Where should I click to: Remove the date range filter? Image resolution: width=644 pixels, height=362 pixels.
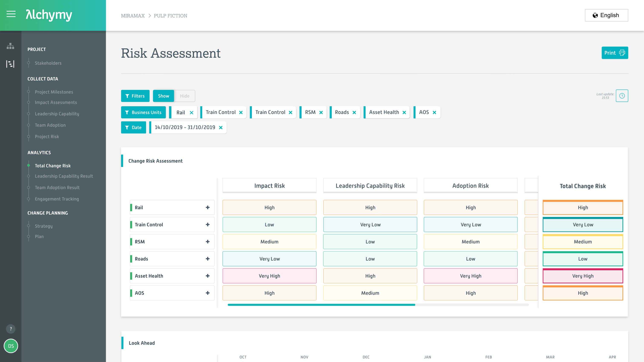pyautogui.click(x=221, y=127)
